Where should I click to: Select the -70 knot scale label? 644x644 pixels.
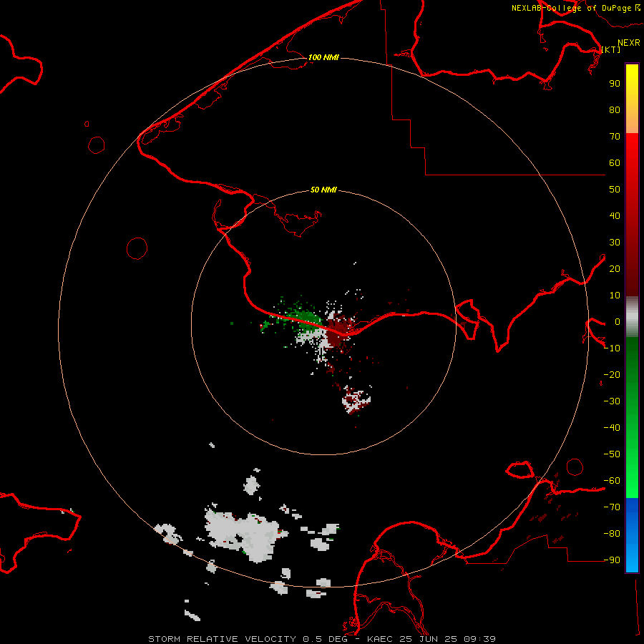pos(612,507)
